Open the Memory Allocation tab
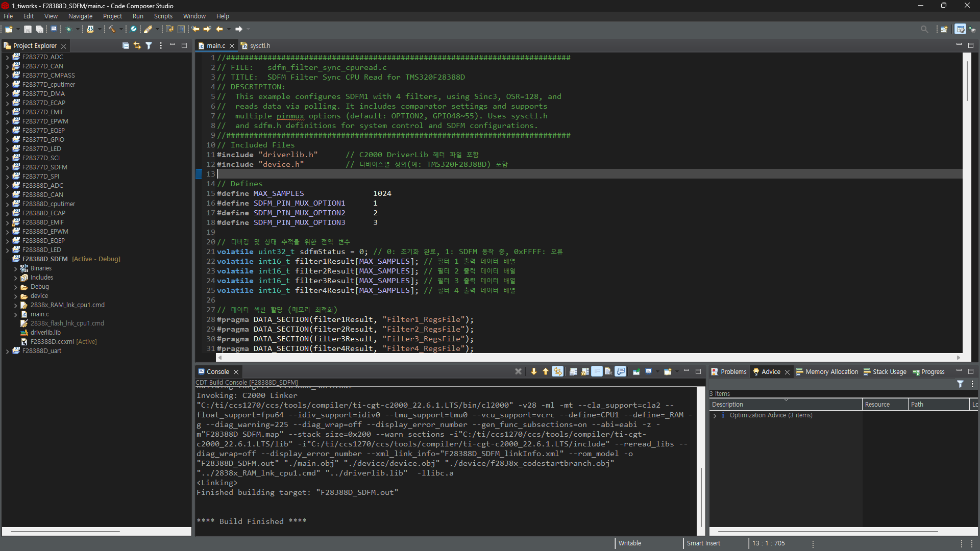 (831, 371)
